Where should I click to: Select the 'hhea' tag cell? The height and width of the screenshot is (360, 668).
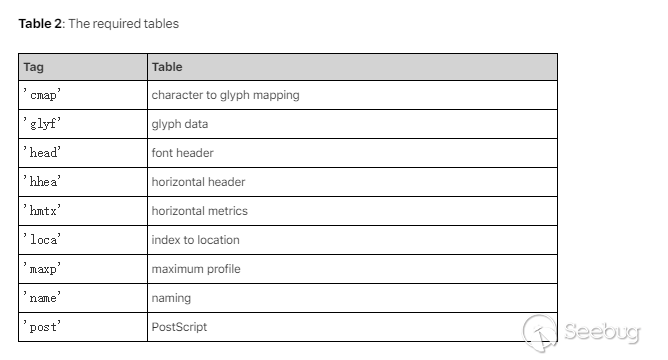click(83, 182)
